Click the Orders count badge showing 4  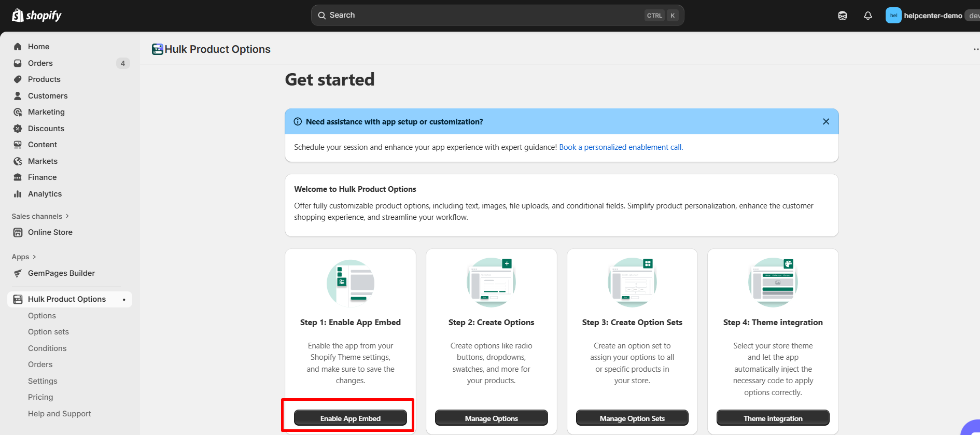click(x=123, y=63)
